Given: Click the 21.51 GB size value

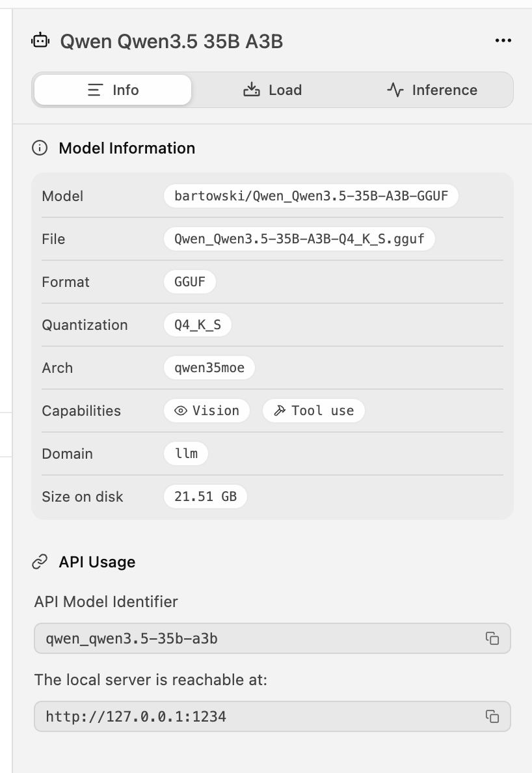Looking at the screenshot, I should tap(206, 496).
